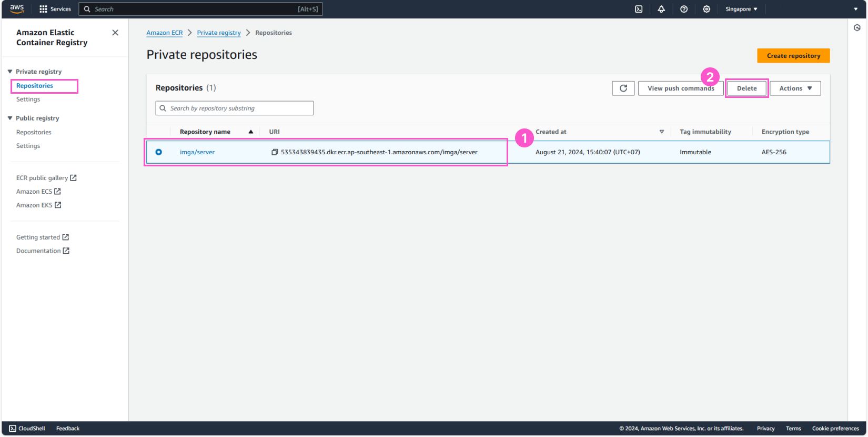Go to Amazon ECR breadcrumb
Image resolution: width=868 pixels, height=437 pixels.
(x=165, y=33)
